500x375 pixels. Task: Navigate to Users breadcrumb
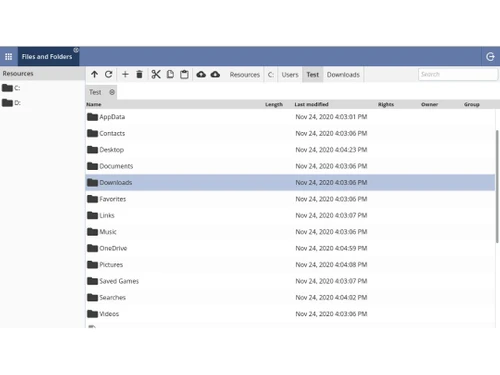pos(290,75)
